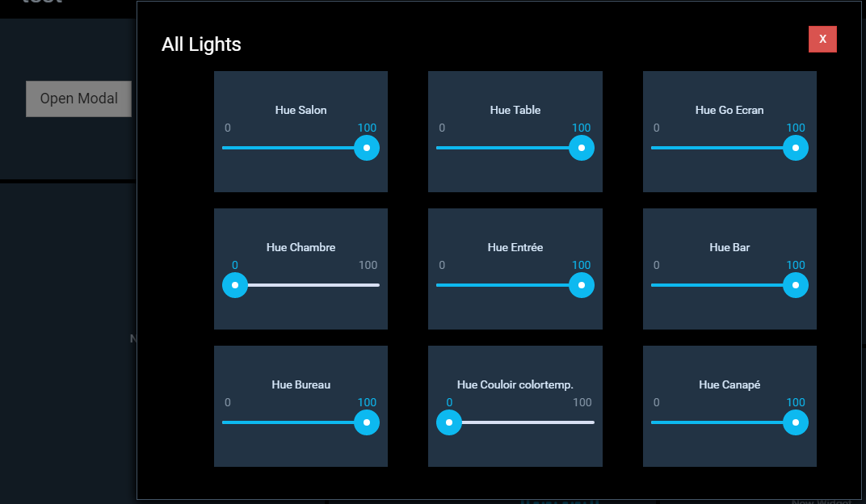The height and width of the screenshot is (504, 866).
Task: Click the Hue Salon slider handle
Action: click(x=367, y=148)
